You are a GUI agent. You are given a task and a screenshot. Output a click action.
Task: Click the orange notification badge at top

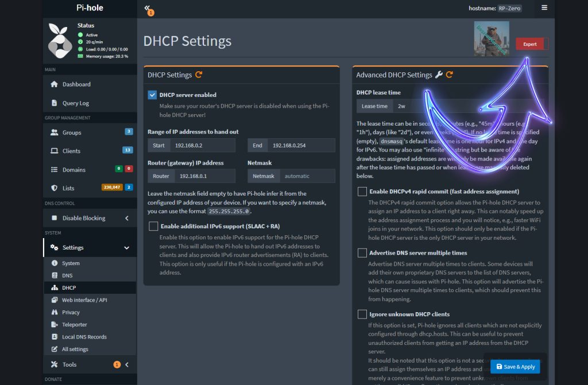tap(151, 13)
